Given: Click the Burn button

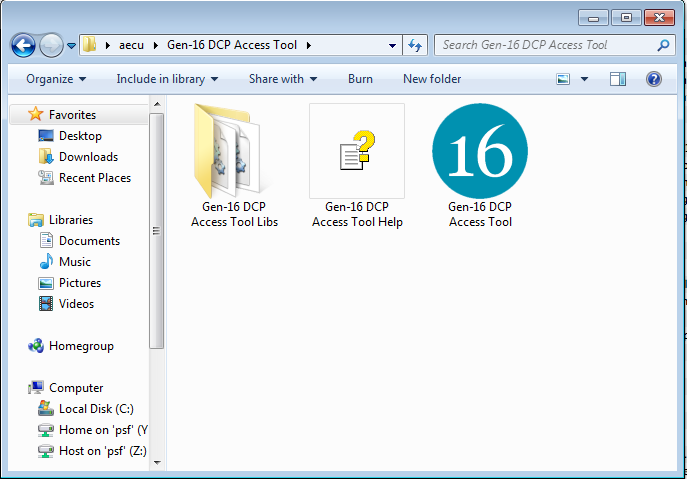Looking at the screenshot, I should click(360, 79).
